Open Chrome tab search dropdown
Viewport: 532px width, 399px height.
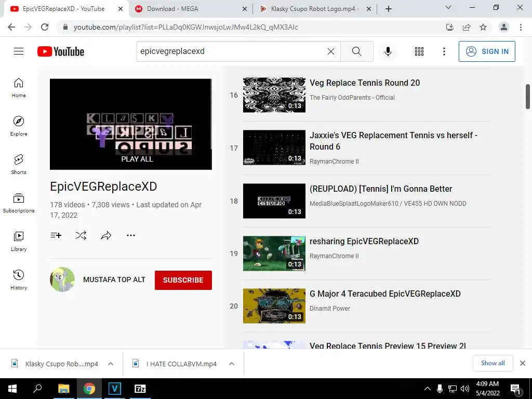448,7
